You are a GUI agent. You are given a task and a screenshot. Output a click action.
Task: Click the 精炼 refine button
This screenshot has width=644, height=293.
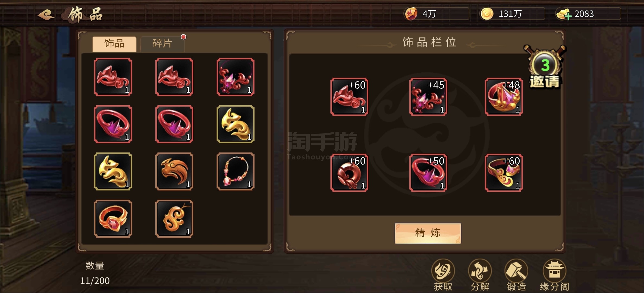click(x=428, y=233)
